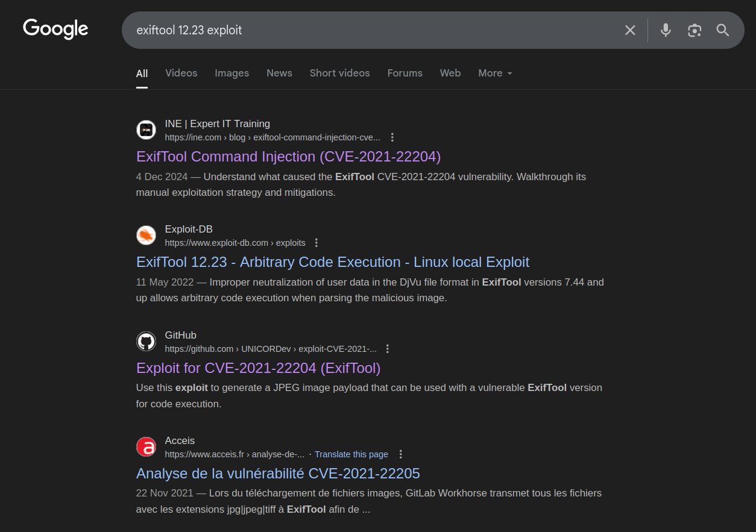The image size is (756, 532).
Task: Open three-dot menu for INE result
Action: click(392, 137)
